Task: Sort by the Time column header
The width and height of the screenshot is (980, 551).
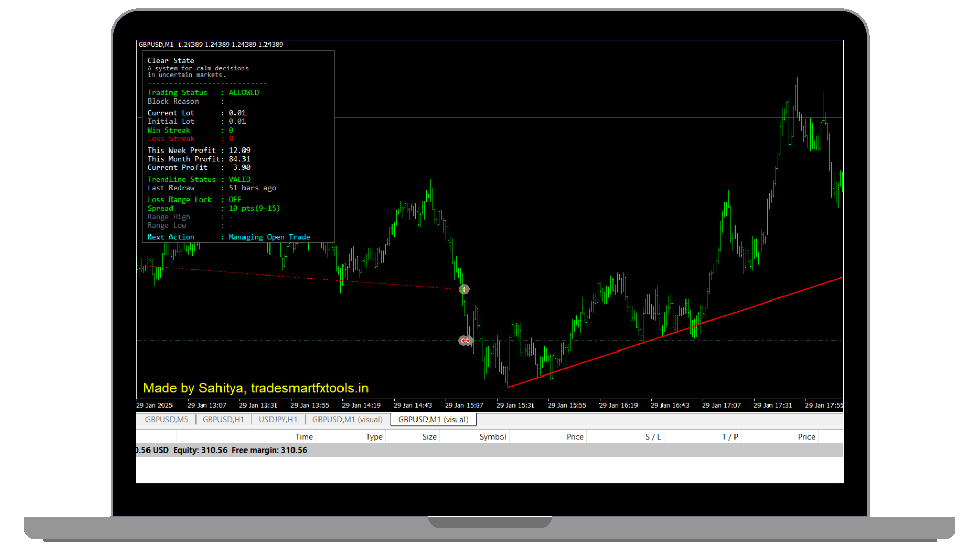Action: (x=304, y=437)
